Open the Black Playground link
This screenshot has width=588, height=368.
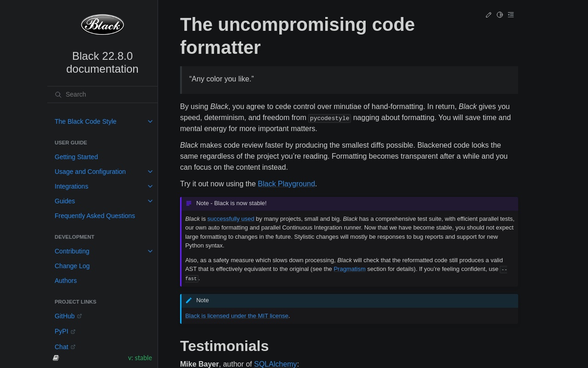point(286,184)
